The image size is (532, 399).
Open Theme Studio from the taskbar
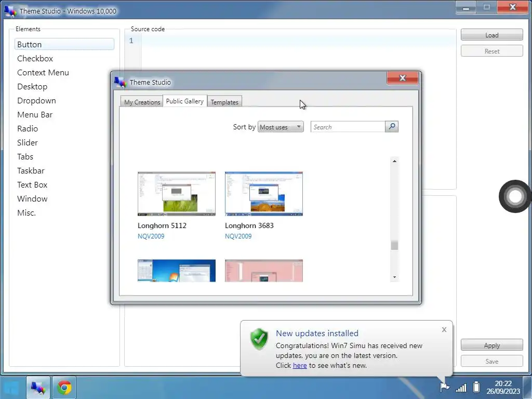(38, 388)
